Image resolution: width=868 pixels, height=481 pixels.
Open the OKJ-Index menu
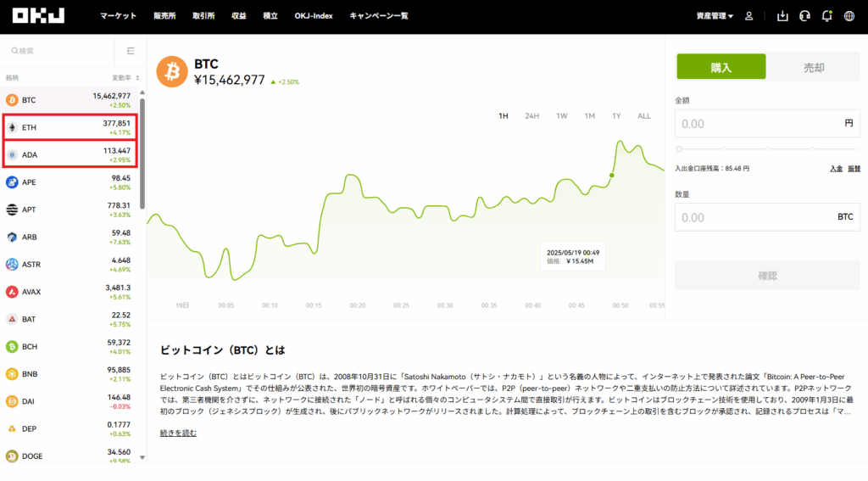point(314,16)
